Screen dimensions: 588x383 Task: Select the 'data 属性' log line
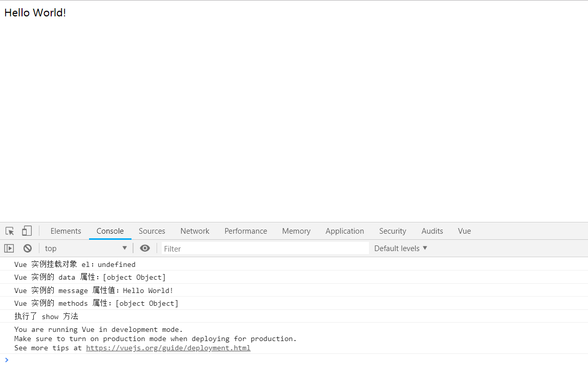[x=294, y=277]
